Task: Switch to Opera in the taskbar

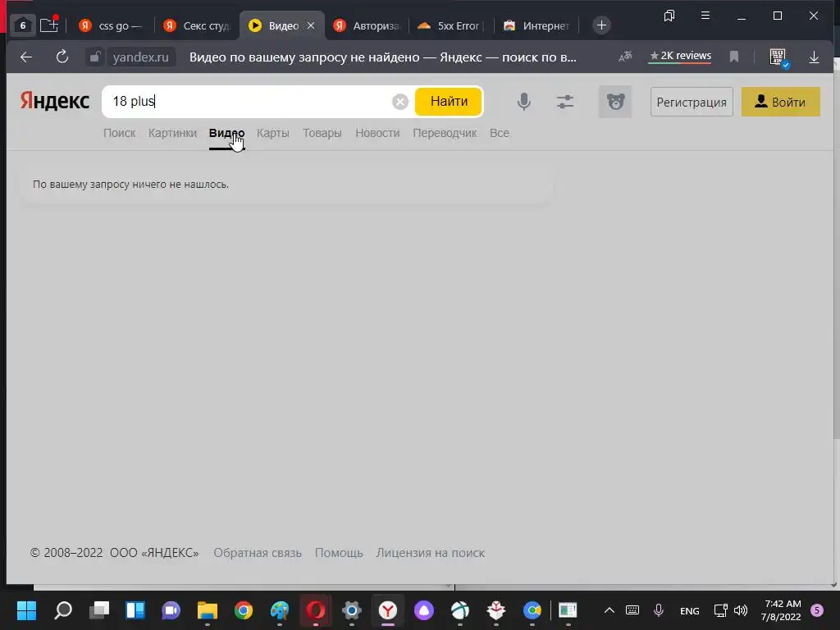Action: [x=316, y=610]
